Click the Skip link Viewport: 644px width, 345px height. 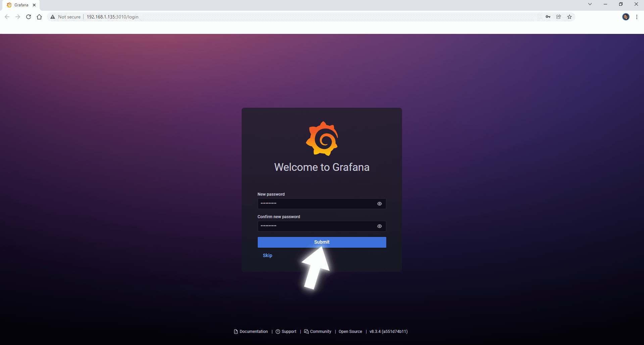(267, 255)
